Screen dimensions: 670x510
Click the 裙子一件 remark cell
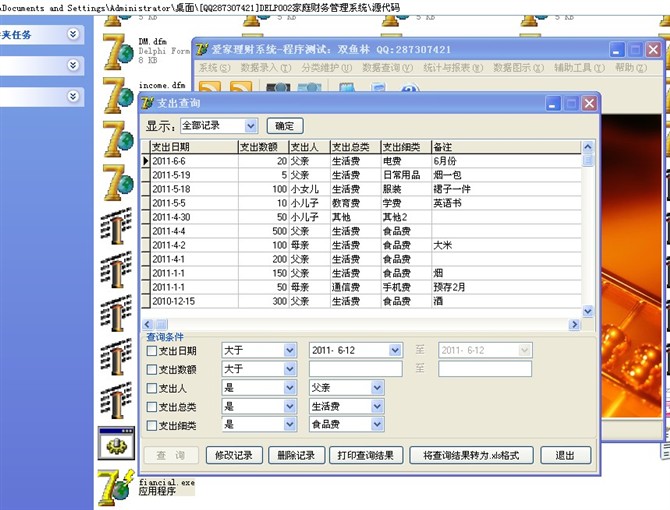point(506,189)
